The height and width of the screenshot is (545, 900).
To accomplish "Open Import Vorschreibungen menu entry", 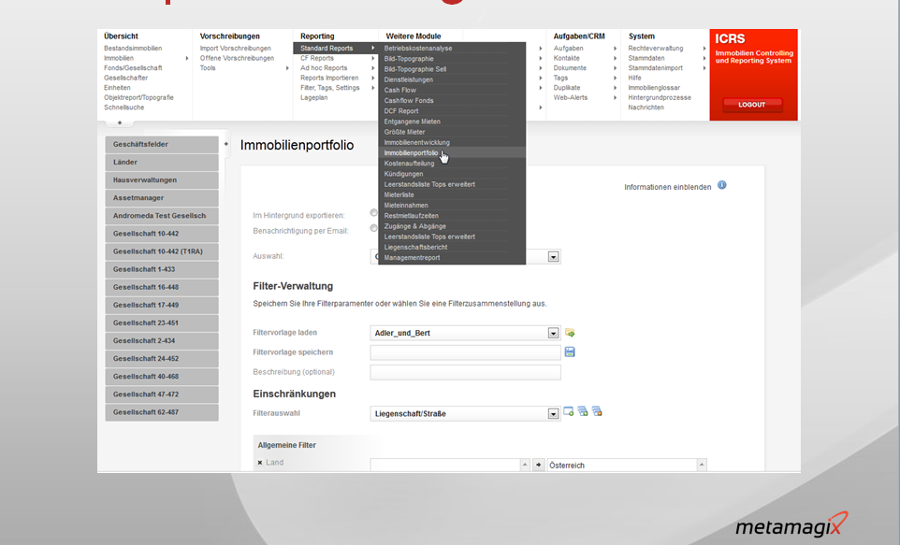I will [x=235, y=49].
